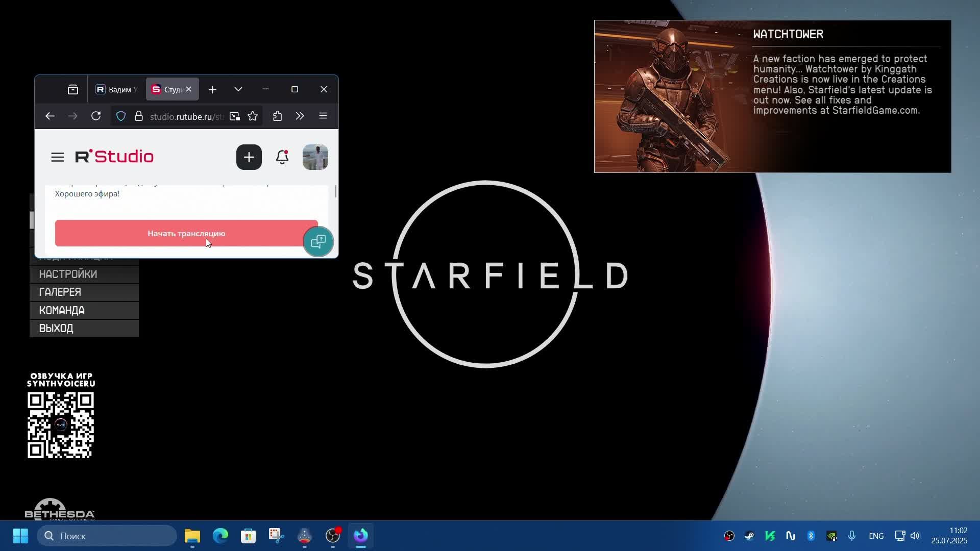Image resolution: width=980 pixels, height=551 pixels.
Task: Open the browser extensions puzzle icon
Action: (x=277, y=116)
